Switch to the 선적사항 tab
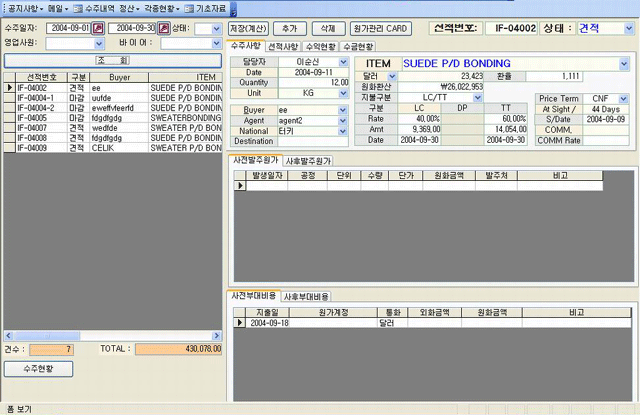The height and width of the screenshot is (415, 640). 283,47
